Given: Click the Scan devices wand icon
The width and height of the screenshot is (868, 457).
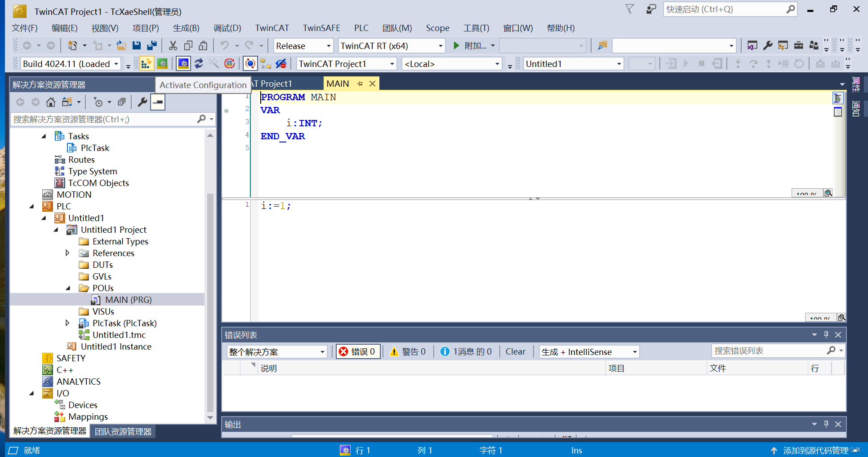Looking at the screenshot, I should (x=214, y=64).
